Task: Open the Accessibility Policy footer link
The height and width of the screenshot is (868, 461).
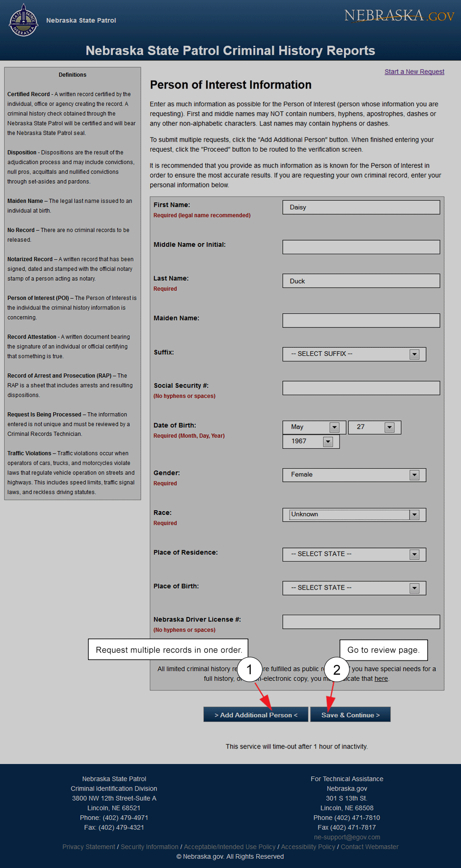Action: coord(308,846)
